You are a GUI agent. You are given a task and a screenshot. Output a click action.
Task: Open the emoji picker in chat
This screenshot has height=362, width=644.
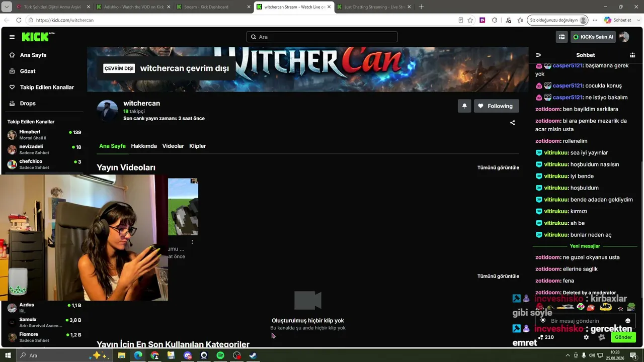pyautogui.click(x=627, y=321)
